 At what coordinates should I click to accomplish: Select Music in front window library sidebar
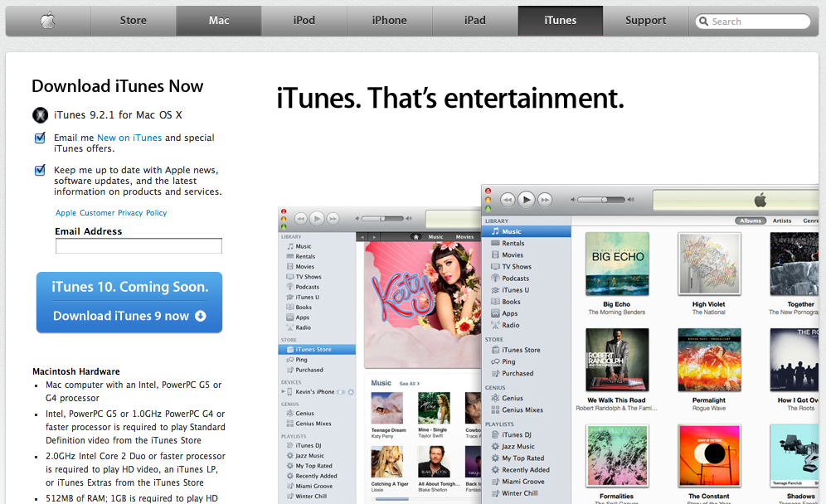[x=527, y=231]
